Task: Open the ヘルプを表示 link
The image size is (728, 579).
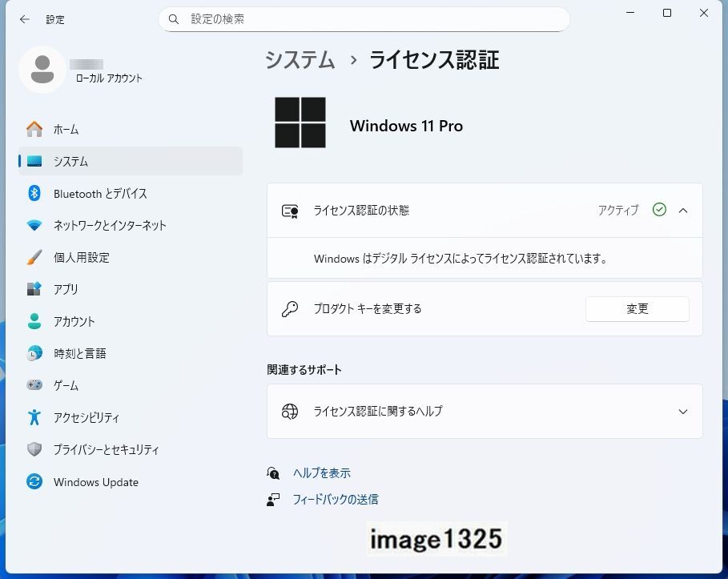Action: 321,472
